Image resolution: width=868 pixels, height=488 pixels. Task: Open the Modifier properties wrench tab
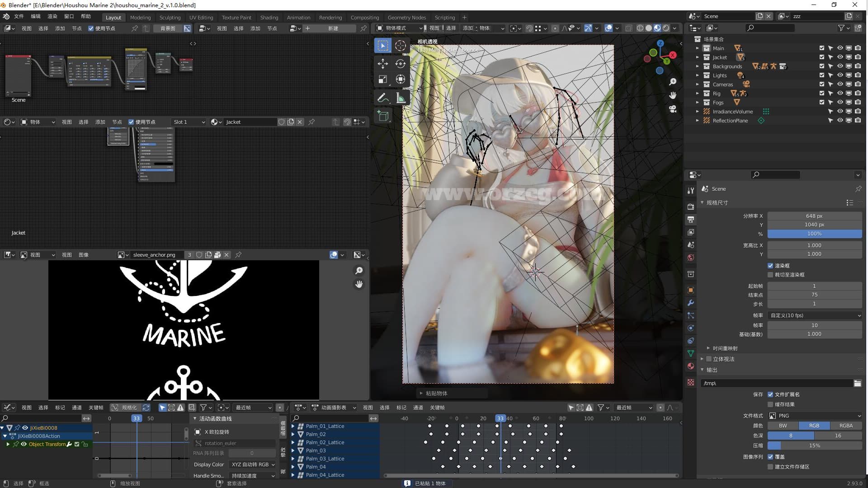click(x=690, y=303)
